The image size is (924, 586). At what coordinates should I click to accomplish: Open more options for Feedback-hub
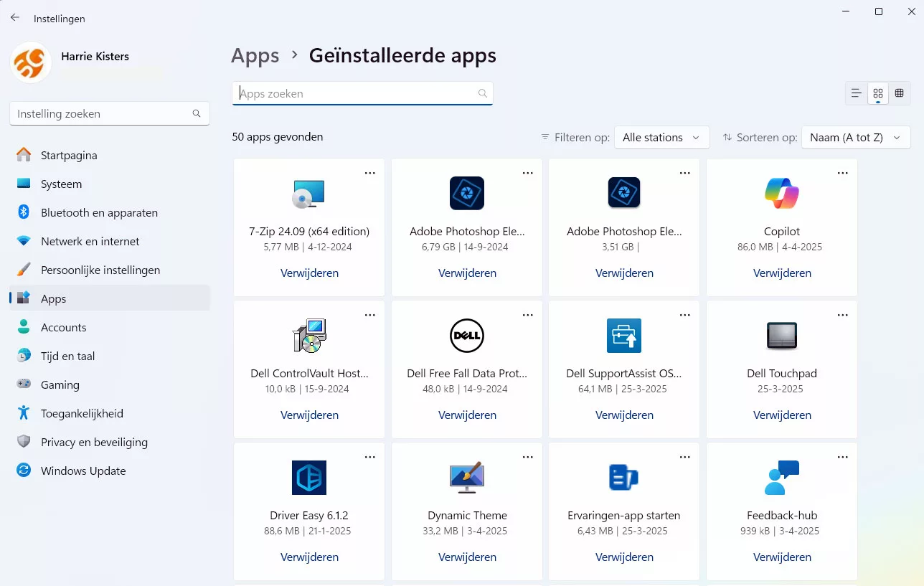(843, 457)
